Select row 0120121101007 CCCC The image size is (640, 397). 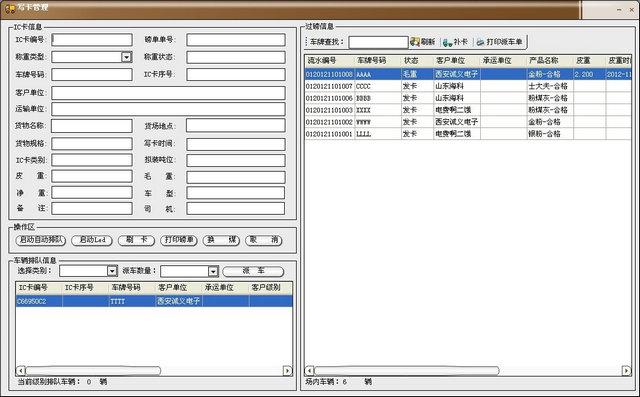[x=468, y=86]
